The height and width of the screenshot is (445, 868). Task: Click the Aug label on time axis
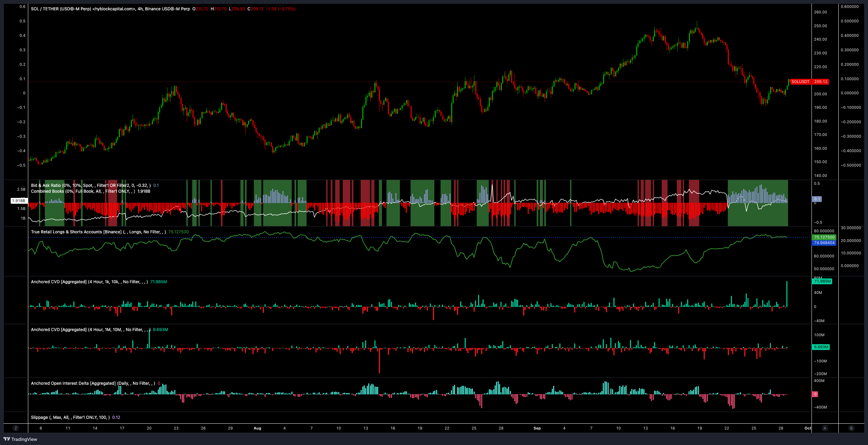tap(257, 428)
